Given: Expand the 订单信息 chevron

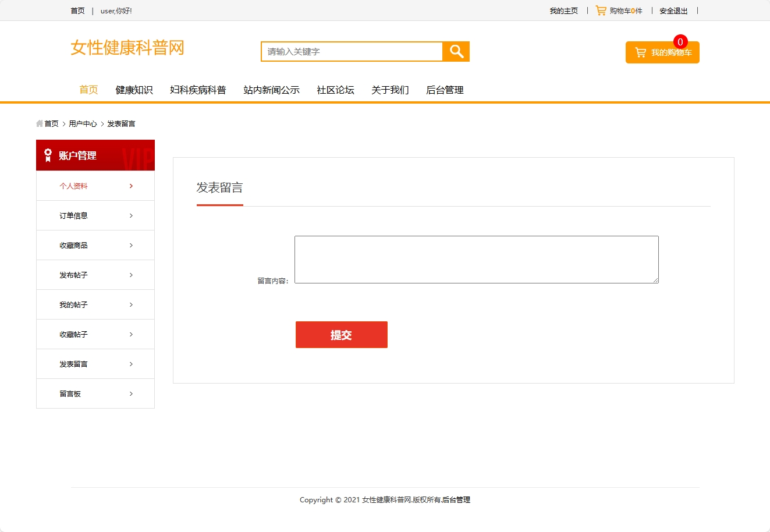Looking at the screenshot, I should point(131,215).
